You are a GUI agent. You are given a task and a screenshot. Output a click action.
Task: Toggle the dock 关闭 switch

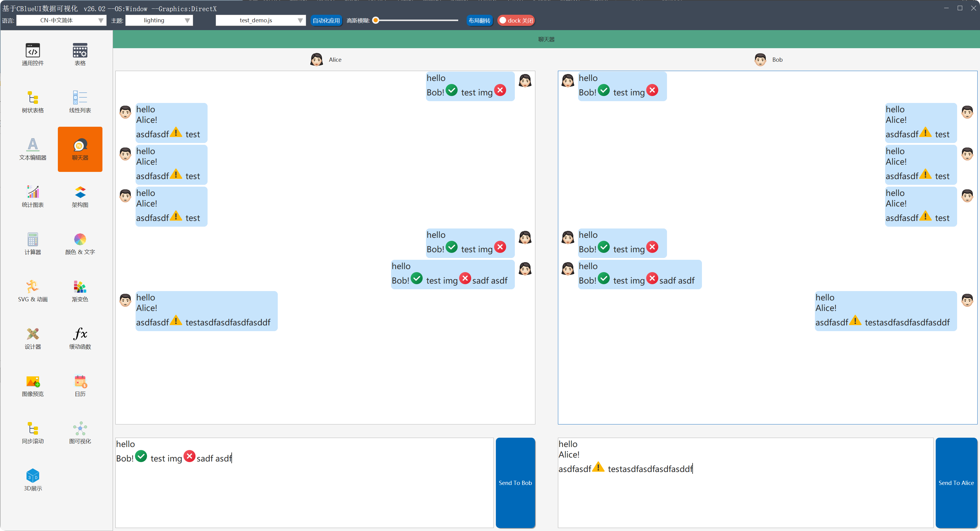(516, 20)
